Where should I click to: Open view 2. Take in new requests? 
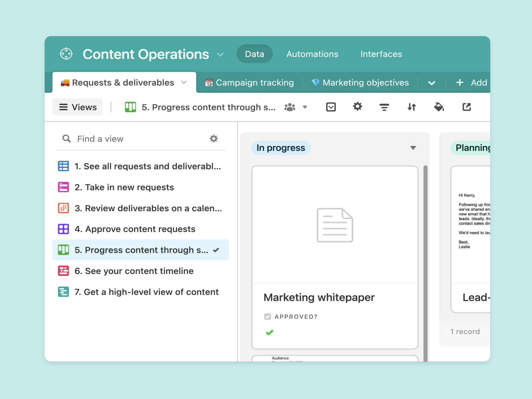pos(141,187)
